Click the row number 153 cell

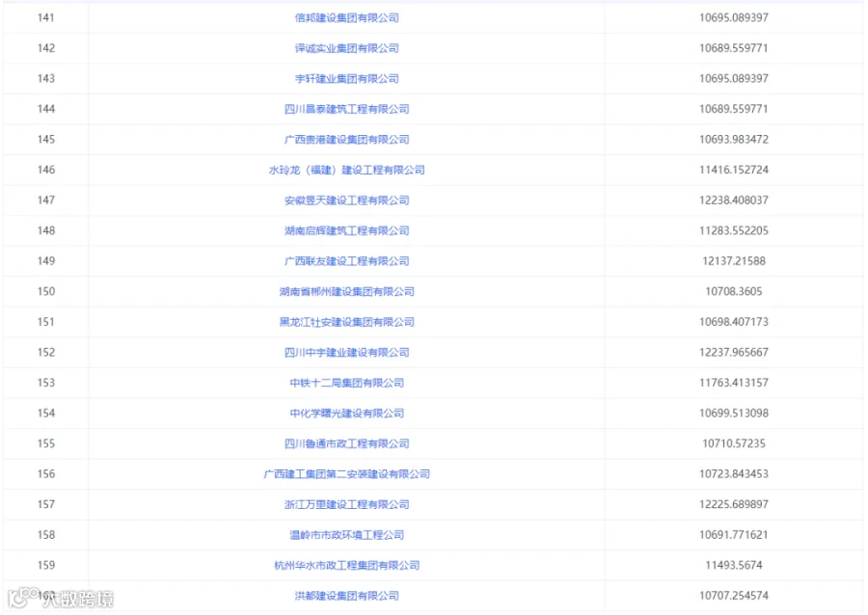[46, 383]
